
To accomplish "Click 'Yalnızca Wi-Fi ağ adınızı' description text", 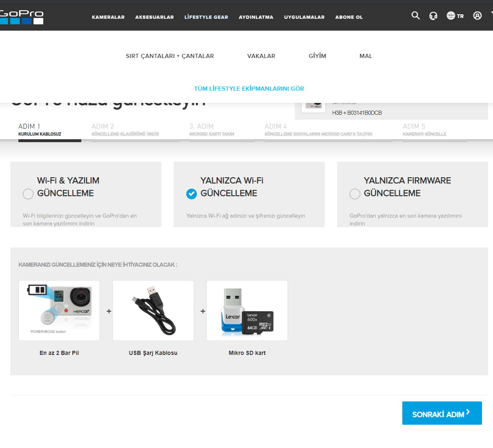I will [246, 216].
